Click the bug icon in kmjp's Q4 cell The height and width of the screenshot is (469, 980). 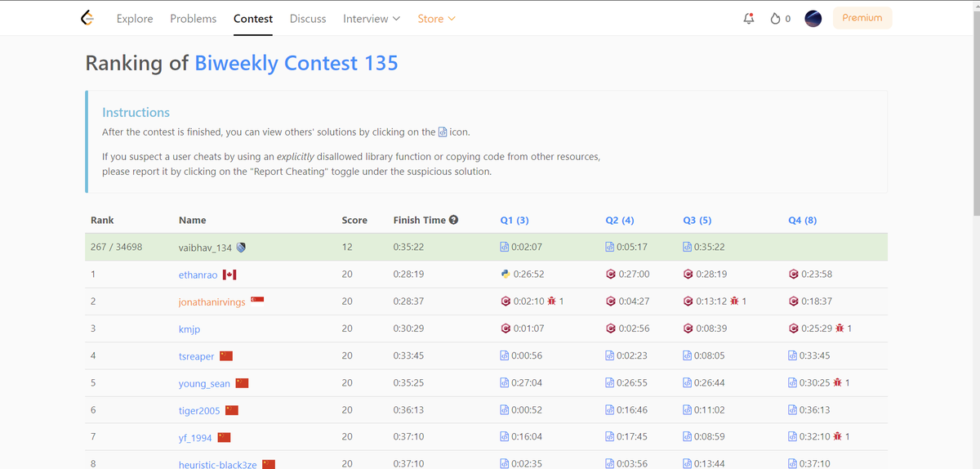tap(840, 328)
